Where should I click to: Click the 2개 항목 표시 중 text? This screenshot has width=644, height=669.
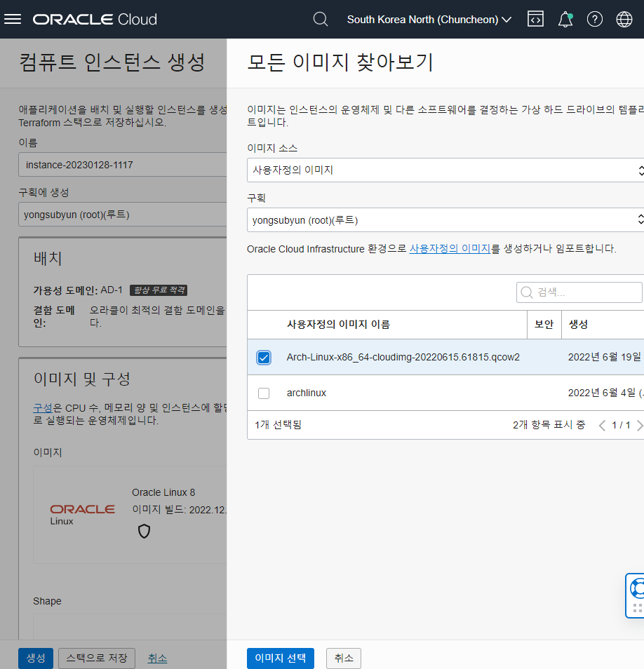click(x=549, y=425)
